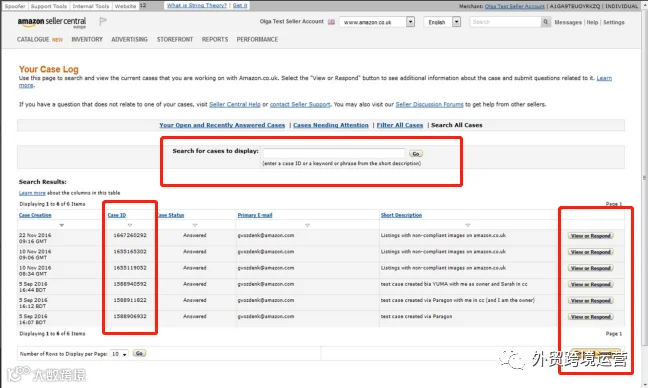Open the Case ID column filter triangle
The height and width of the screenshot is (388, 648).
pos(130,225)
